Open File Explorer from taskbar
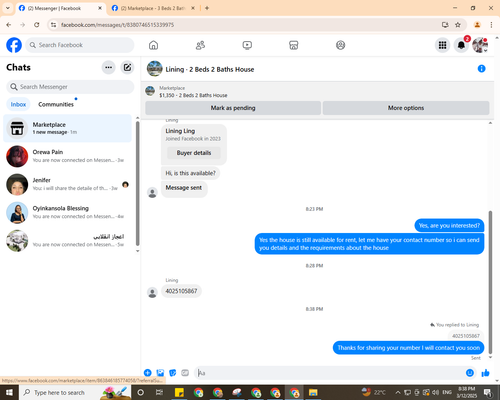The image size is (500, 400). 313,392
